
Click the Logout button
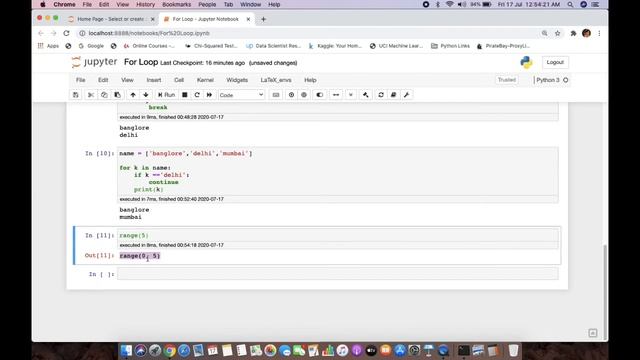pyautogui.click(x=555, y=62)
